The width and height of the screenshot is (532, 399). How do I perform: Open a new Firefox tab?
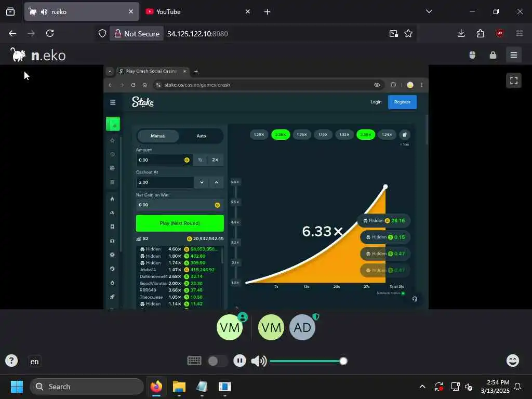click(x=267, y=12)
